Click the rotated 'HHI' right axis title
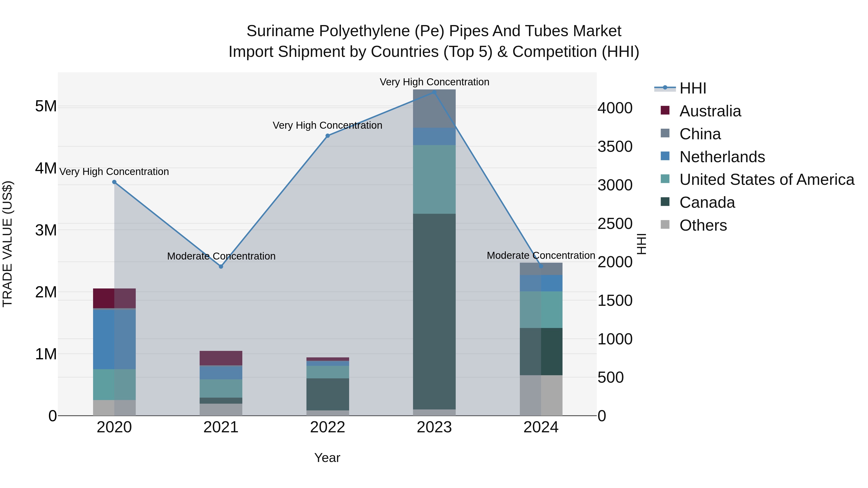 642,244
